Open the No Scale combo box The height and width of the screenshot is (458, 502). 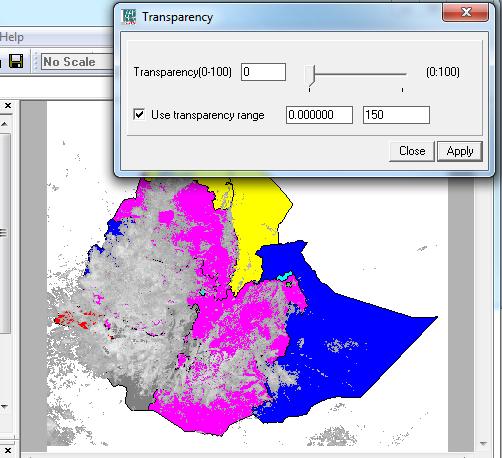77,62
